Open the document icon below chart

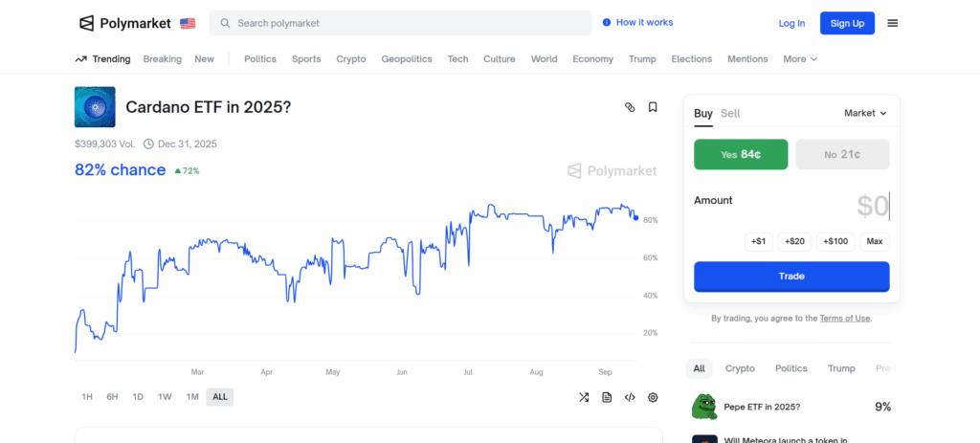(607, 397)
